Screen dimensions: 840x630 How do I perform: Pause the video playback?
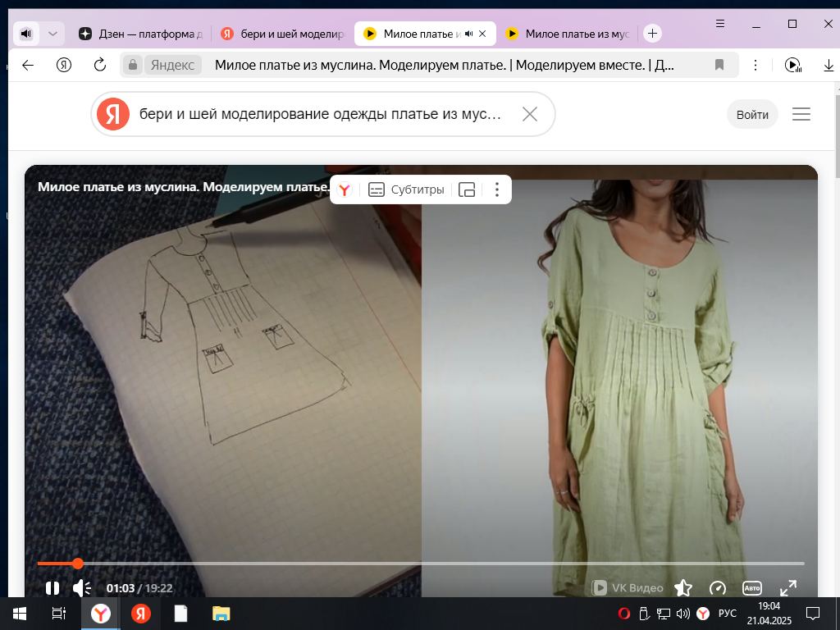[x=52, y=588]
